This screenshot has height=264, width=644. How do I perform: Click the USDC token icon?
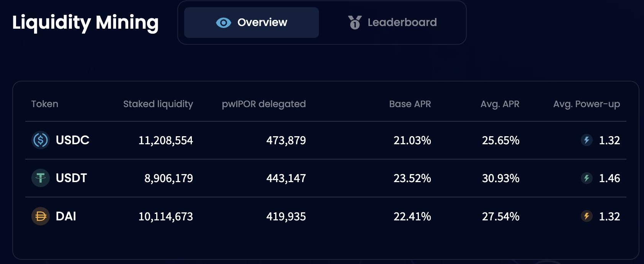pos(40,140)
